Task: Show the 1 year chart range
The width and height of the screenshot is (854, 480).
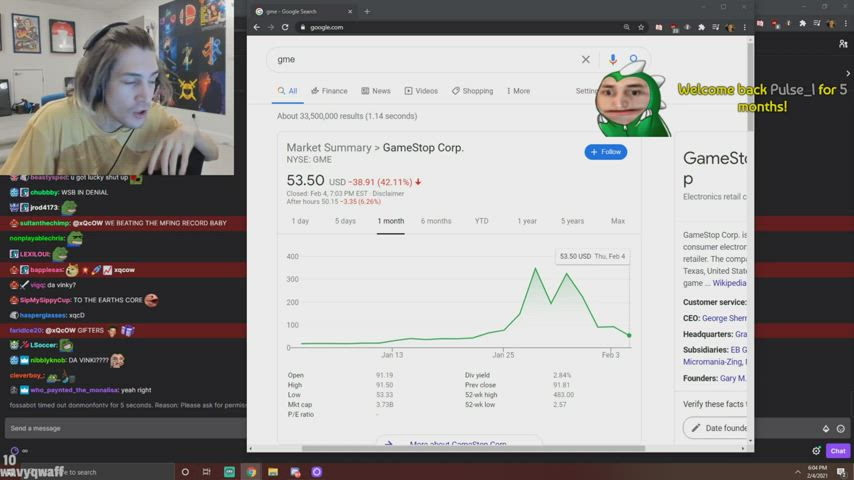Action: [527, 221]
